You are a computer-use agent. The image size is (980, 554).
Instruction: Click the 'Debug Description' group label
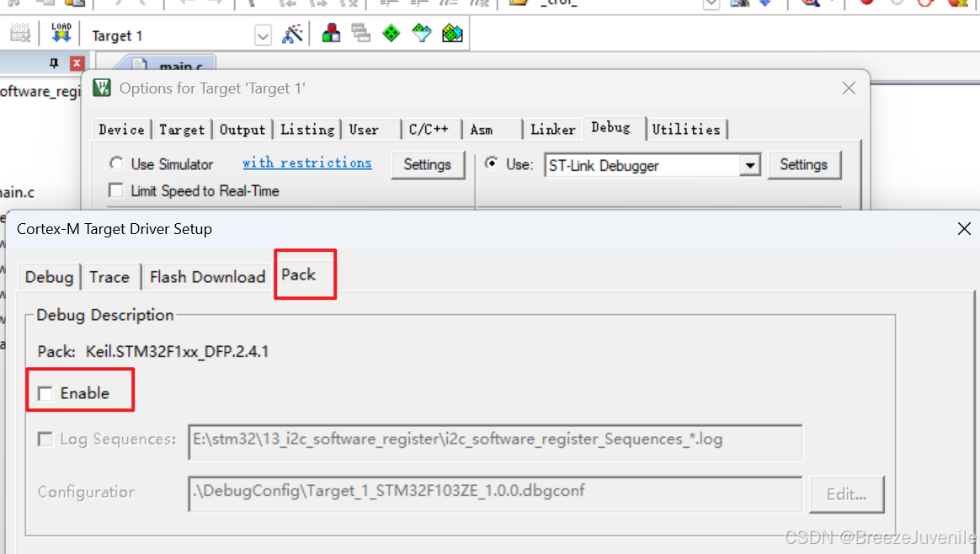[105, 315]
